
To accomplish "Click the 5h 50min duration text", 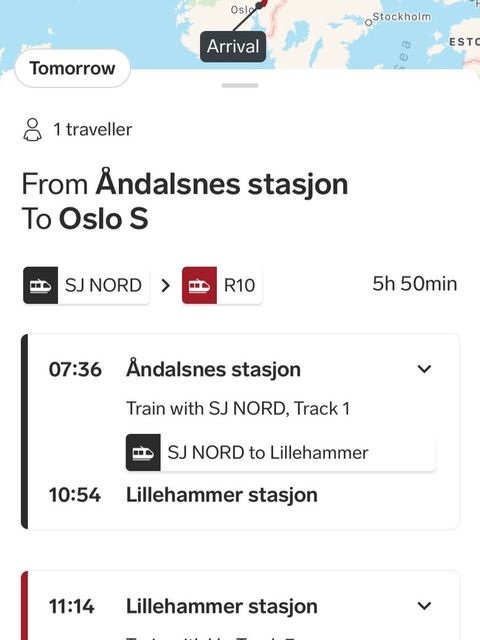I will tap(415, 284).
